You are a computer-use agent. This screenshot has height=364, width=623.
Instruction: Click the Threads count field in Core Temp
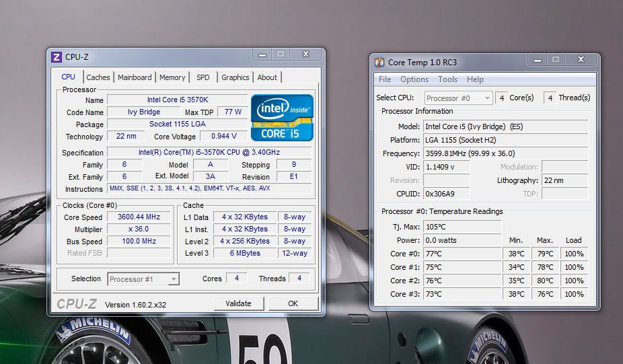(x=550, y=98)
